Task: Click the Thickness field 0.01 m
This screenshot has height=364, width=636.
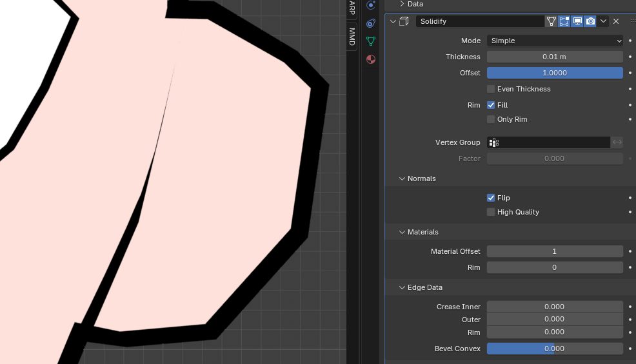Action: pos(555,57)
